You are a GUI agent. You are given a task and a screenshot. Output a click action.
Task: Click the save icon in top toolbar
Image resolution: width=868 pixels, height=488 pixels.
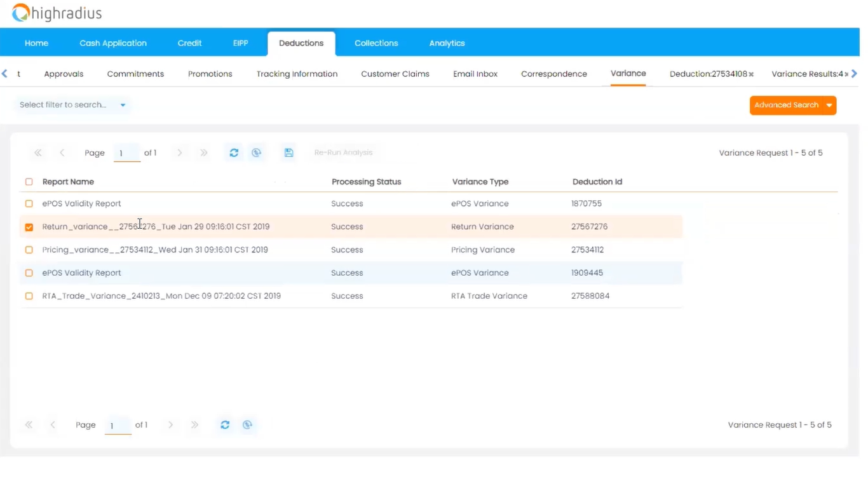click(x=288, y=152)
